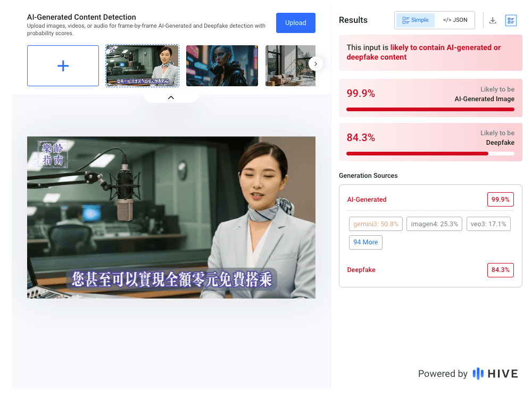This screenshot has height=395, width=532.
Task: Click the plus icon to add media
Action: click(x=63, y=65)
